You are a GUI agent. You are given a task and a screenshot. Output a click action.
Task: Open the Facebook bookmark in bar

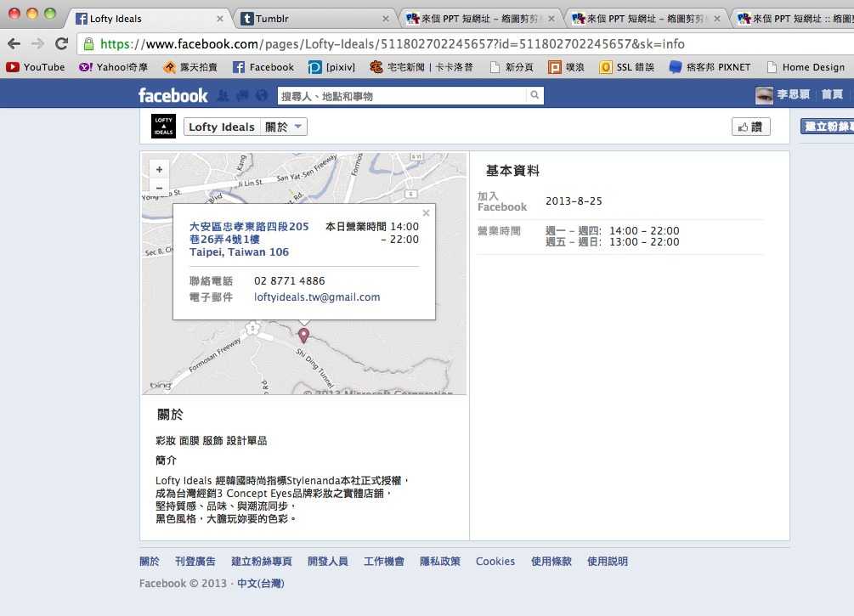263,67
